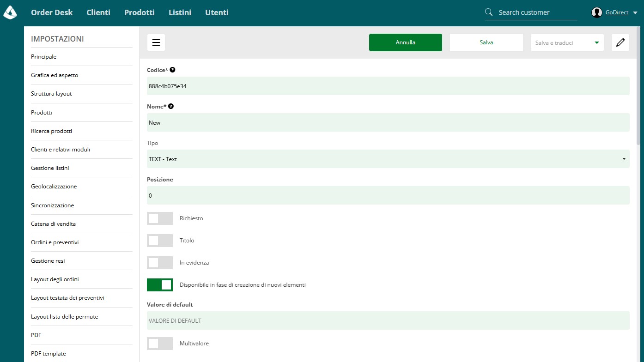Disable the Disponibile in fase di creazione switch
Viewport: 644px width, 362px height.
click(x=160, y=285)
